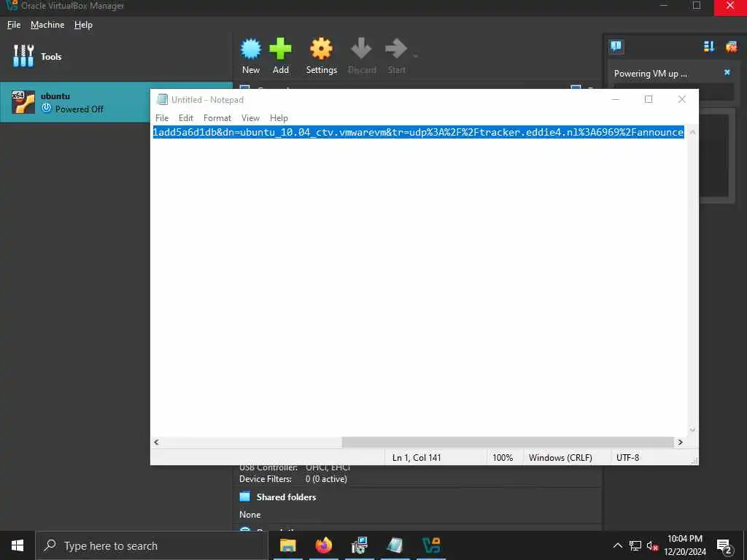Click 'Windows (CRLF)' in status bar
This screenshot has height=560, width=747.
point(560,458)
